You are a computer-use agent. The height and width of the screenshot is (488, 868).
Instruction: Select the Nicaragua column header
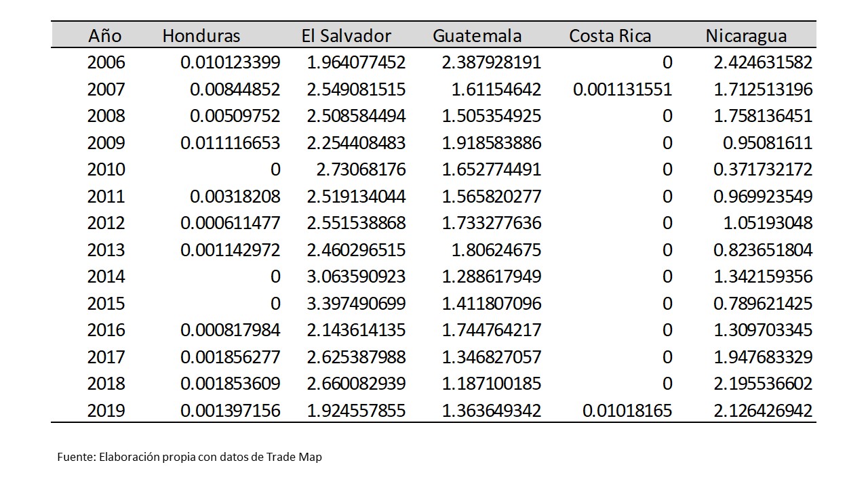[x=746, y=35]
